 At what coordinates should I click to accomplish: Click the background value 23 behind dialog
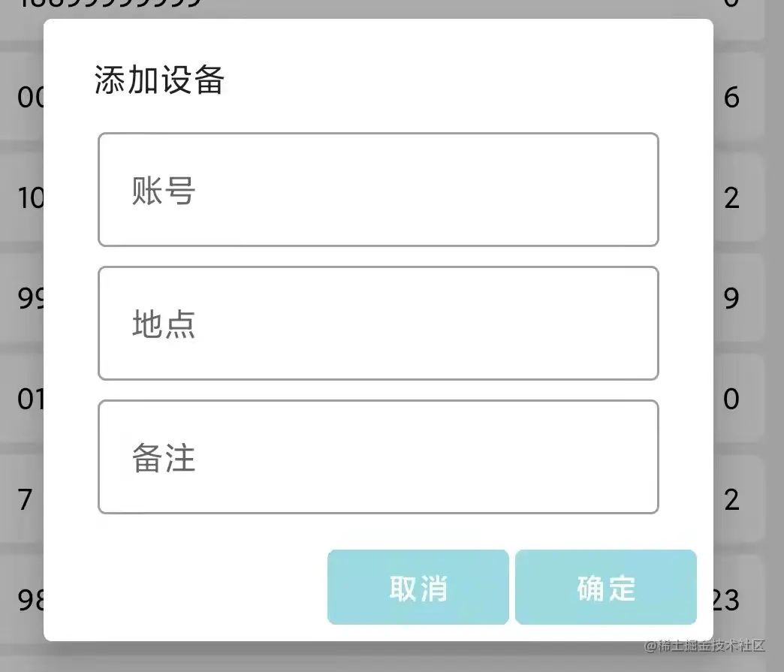tap(727, 599)
